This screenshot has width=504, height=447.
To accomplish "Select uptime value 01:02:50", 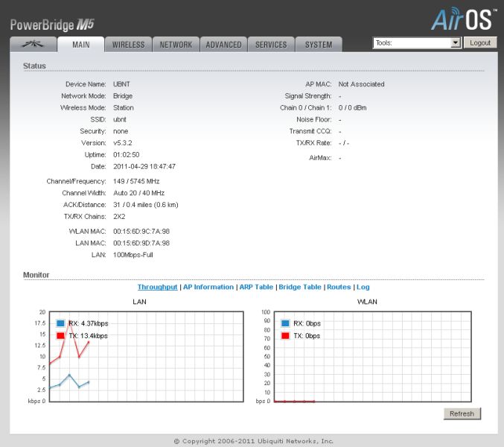I will [x=127, y=155].
